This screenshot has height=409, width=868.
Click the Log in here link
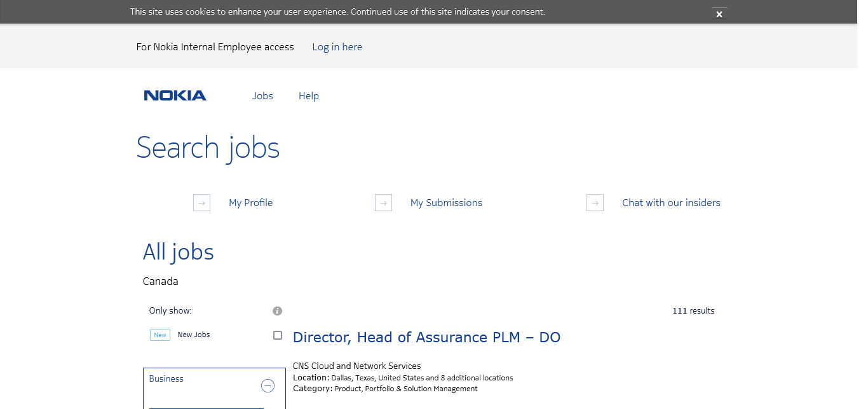337,47
